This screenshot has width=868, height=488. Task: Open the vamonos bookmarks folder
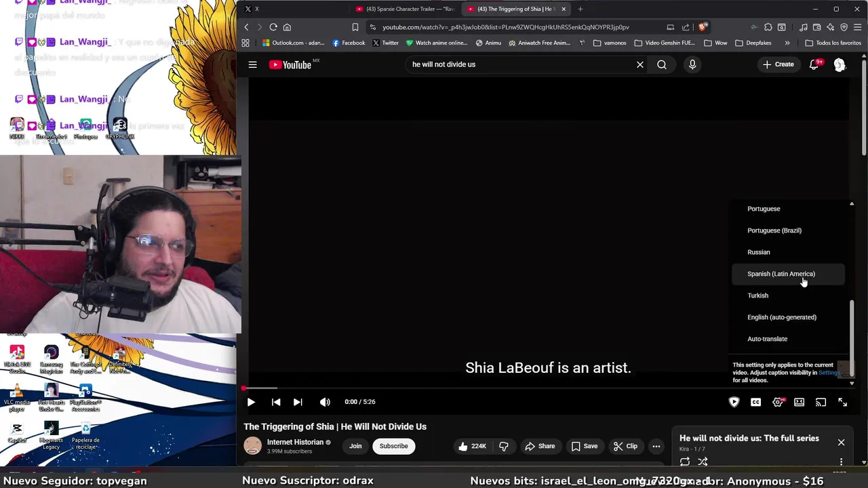tap(610, 43)
